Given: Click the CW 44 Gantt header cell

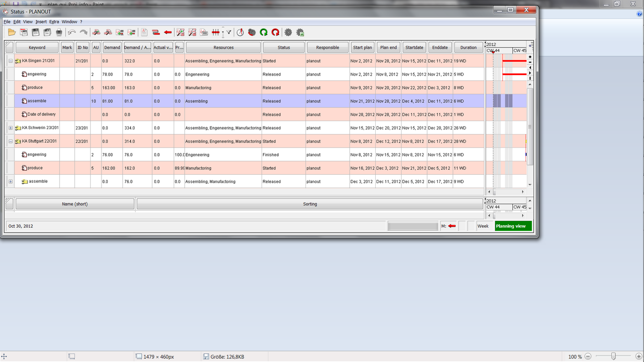Looking at the screenshot, I should coord(499,51).
